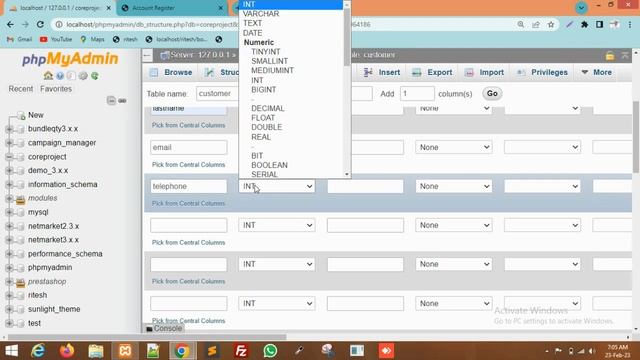This screenshot has width=640, height=360.
Task: Open Gmail bookmark
Action: [20, 39]
